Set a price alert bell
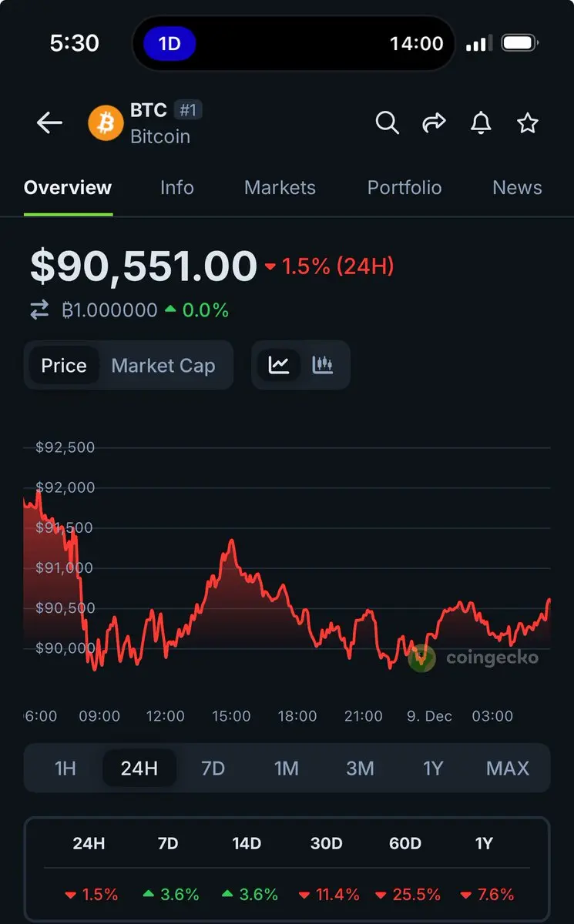 pos(481,122)
